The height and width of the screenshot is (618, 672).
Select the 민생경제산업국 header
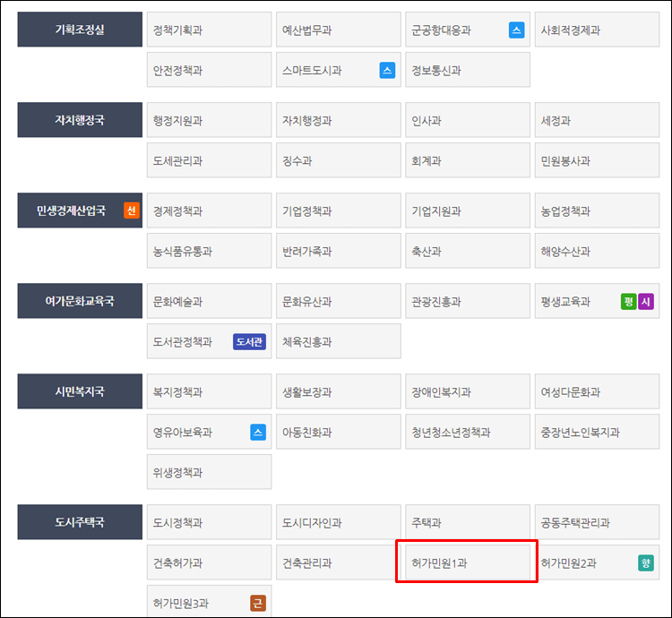80,210
